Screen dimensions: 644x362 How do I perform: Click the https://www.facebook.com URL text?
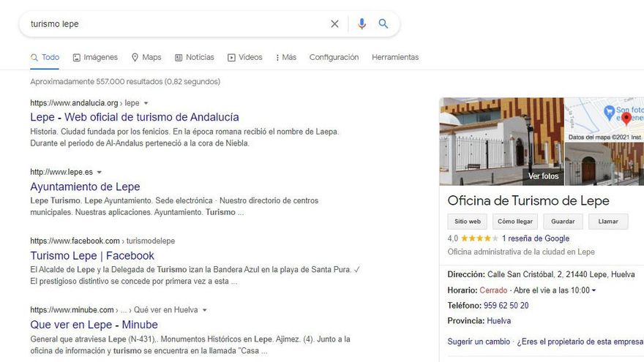pos(75,241)
